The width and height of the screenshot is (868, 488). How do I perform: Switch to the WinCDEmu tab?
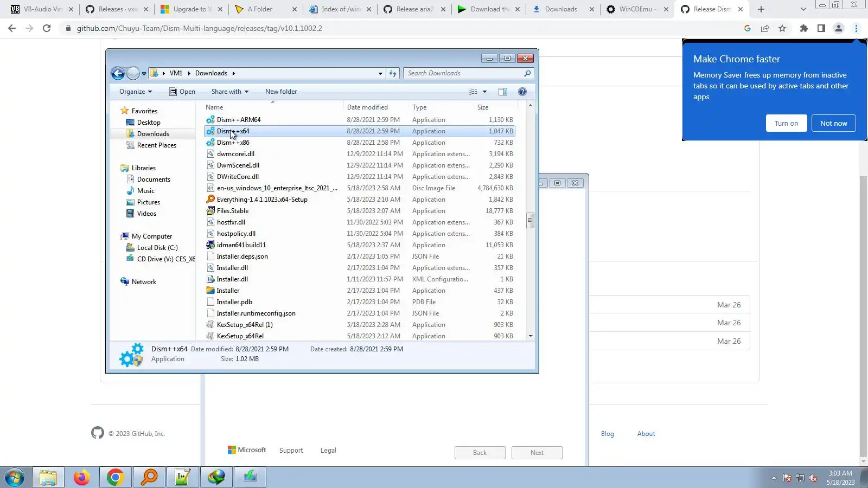(636, 9)
